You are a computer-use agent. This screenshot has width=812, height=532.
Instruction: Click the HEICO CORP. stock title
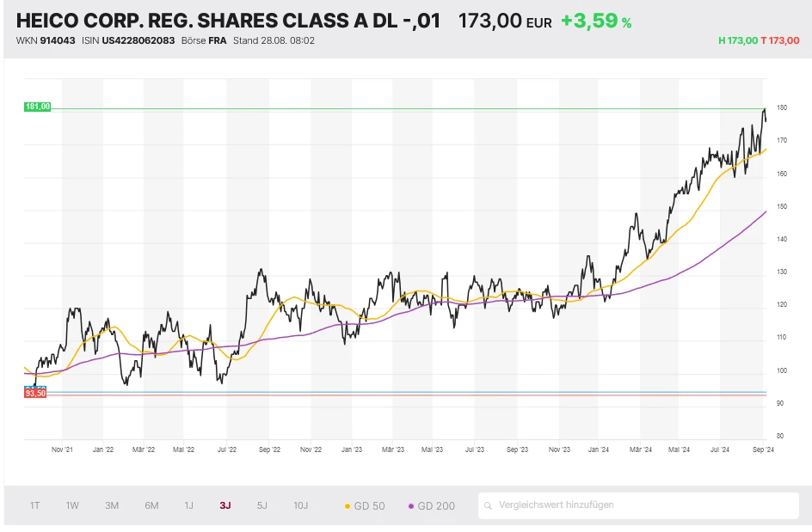pyautogui.click(x=228, y=21)
